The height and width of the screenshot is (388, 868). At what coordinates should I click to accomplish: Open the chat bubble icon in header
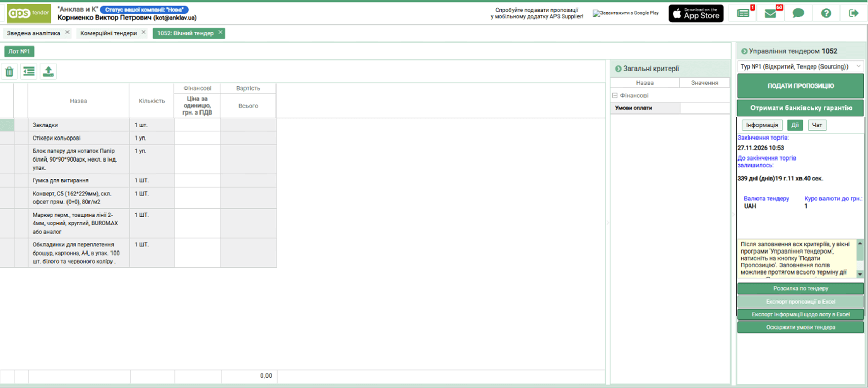[x=798, y=14]
